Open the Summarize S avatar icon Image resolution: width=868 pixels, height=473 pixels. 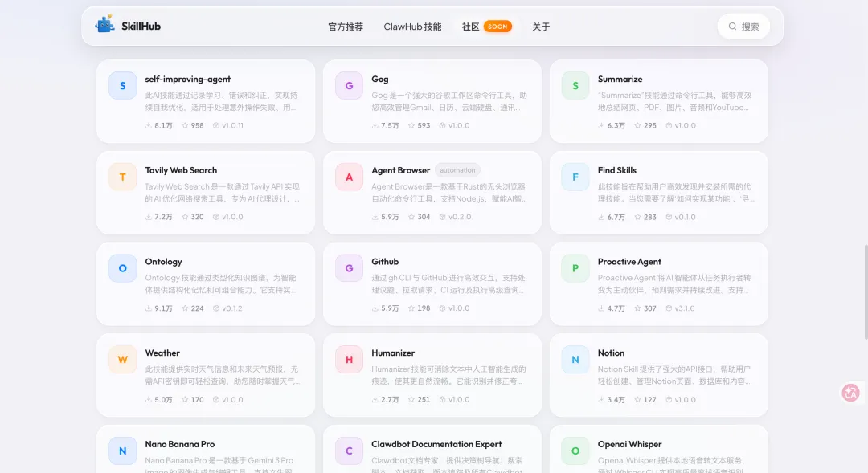pos(575,86)
